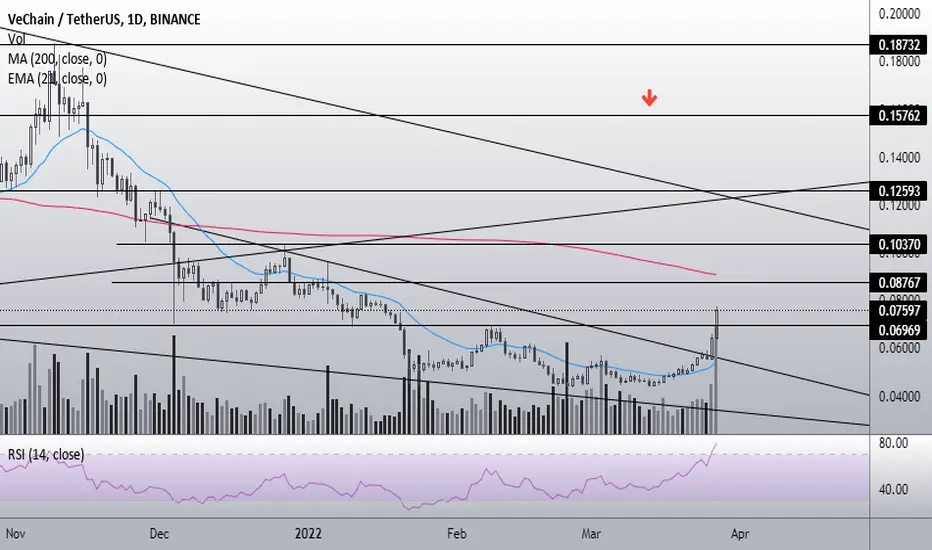932x550 pixels.
Task: Click the Dec label on time axis
Action: pos(159,533)
